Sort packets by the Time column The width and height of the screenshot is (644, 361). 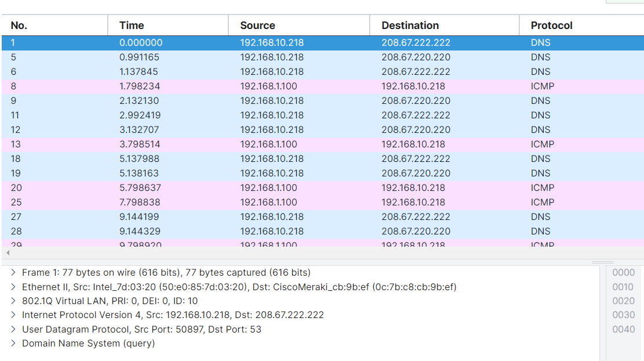pyautogui.click(x=131, y=26)
